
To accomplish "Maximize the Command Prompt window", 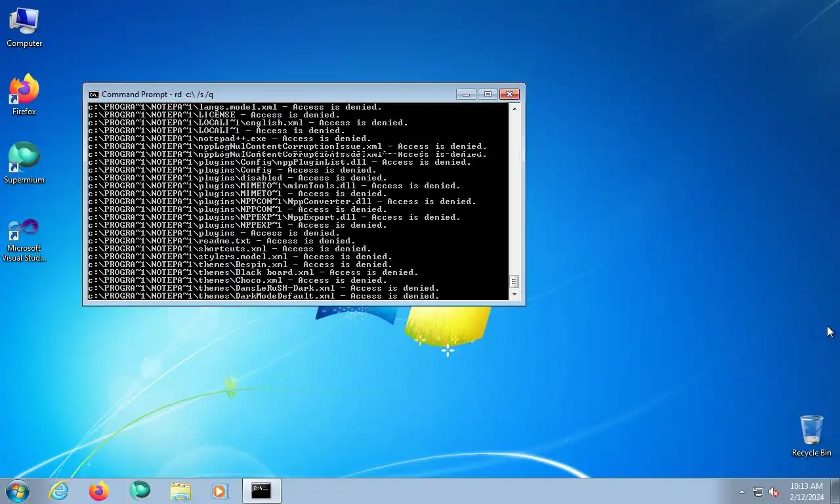I will pos(488,94).
